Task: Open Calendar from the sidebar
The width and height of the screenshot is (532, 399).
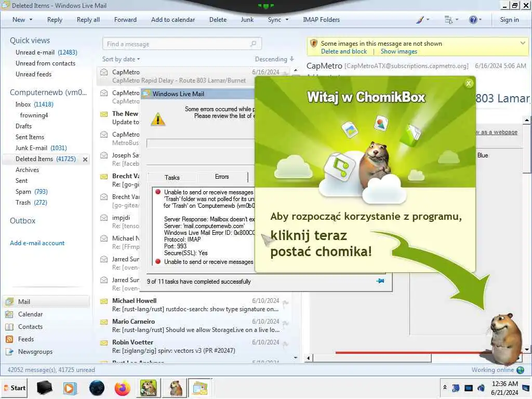Action: (x=30, y=314)
